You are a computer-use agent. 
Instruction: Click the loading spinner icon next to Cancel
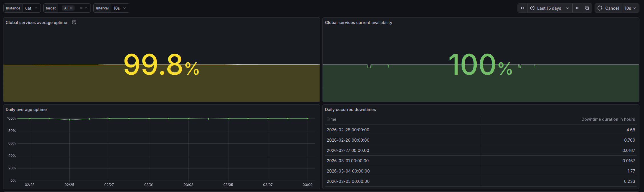coord(600,8)
